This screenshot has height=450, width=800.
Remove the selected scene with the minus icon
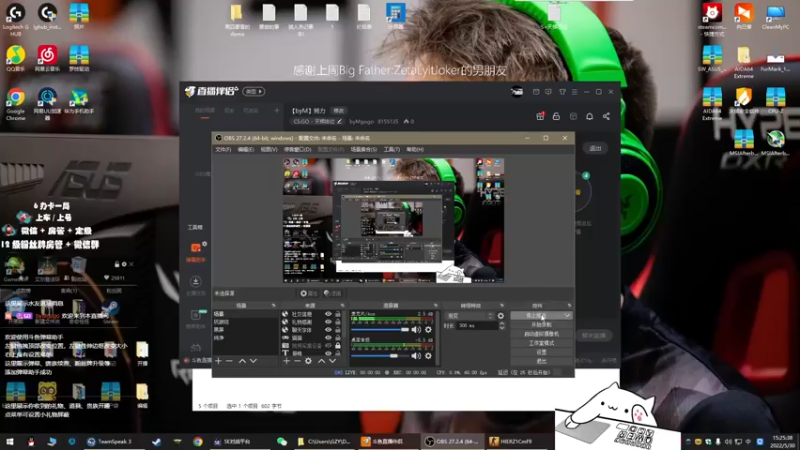coord(229,361)
